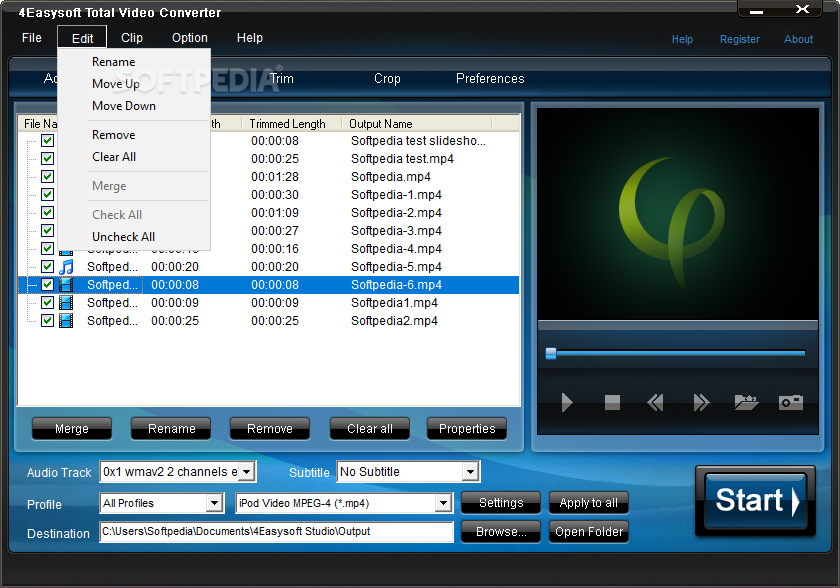Click the Open Folder button
Image resolution: width=840 pixels, height=588 pixels.
589,532
